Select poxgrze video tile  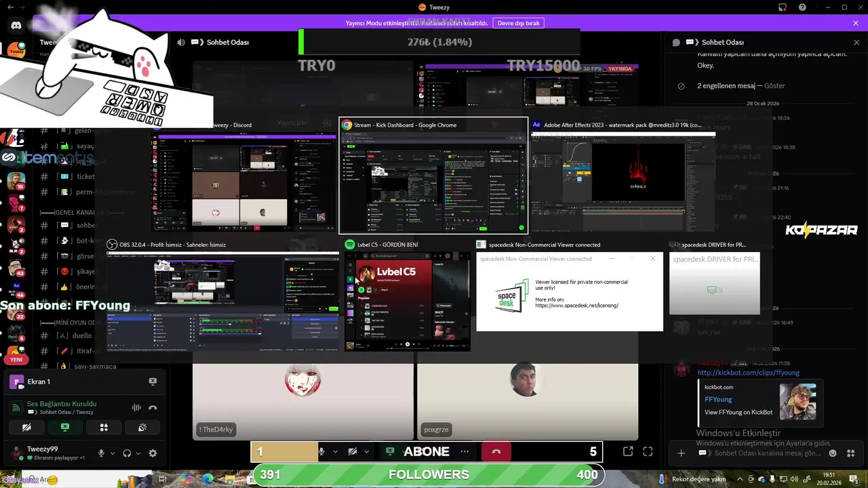tap(528, 402)
